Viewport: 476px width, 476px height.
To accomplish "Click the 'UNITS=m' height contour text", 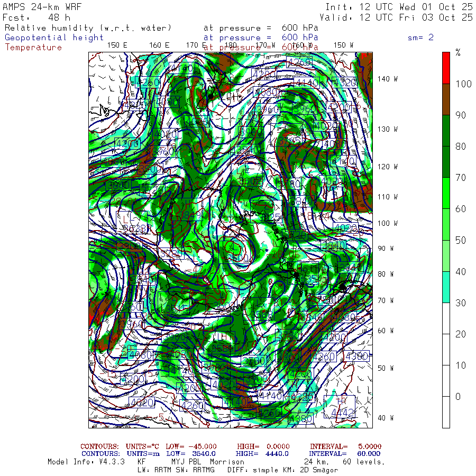I will pos(143,454).
